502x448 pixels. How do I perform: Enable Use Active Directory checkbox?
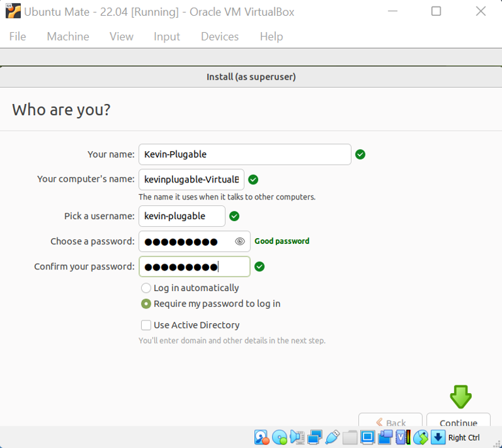pos(146,325)
